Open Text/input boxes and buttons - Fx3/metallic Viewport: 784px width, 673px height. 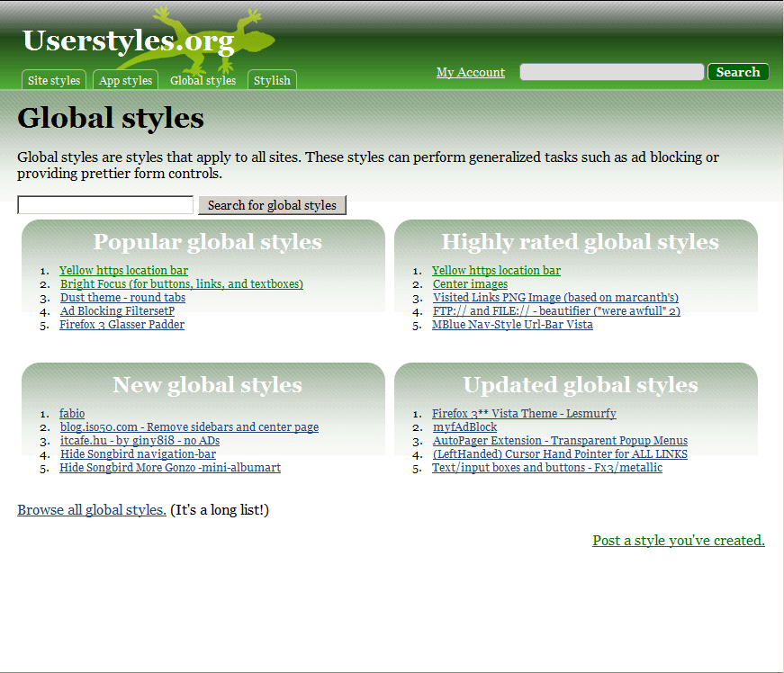547,468
